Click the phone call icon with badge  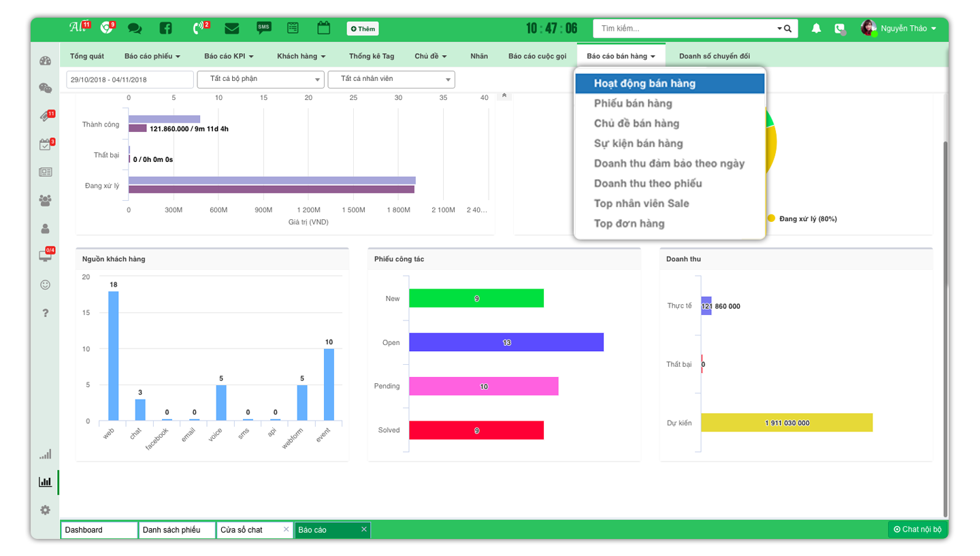click(x=199, y=29)
